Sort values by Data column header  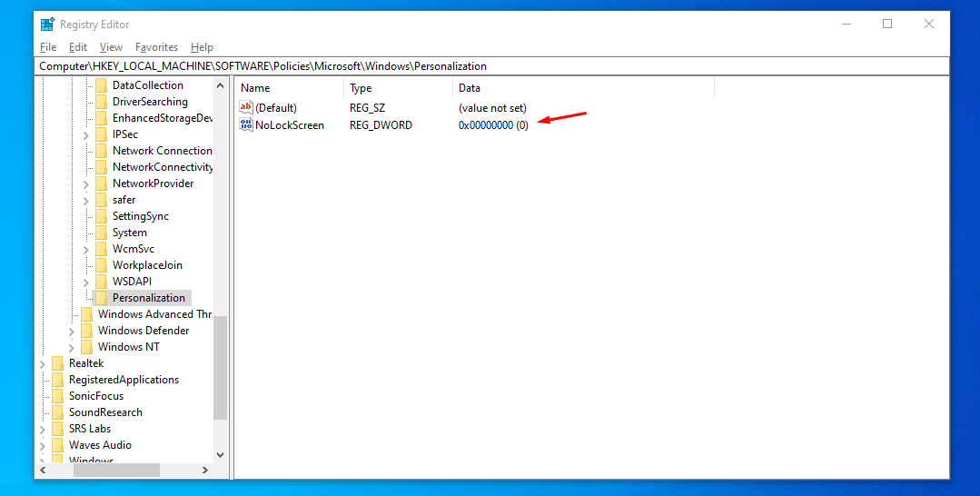583,88
